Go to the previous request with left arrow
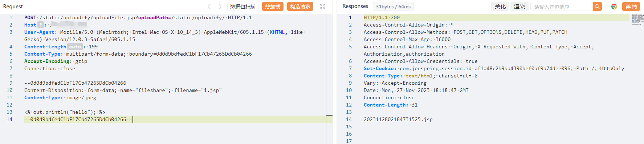644x144 pixels. [x=209, y=7]
